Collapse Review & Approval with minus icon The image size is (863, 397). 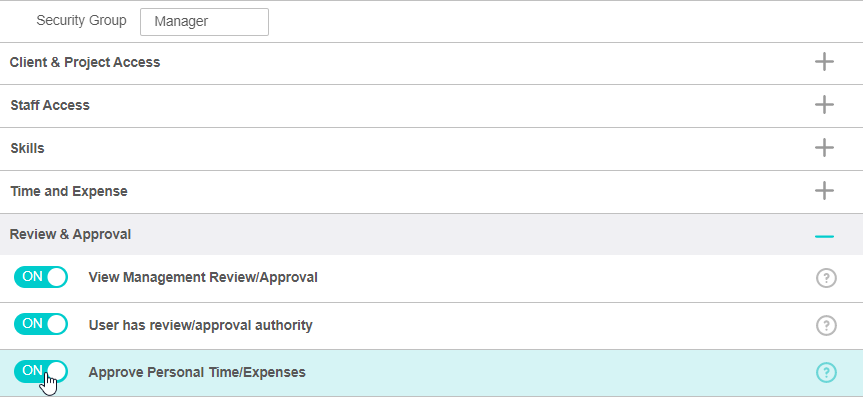coord(824,236)
